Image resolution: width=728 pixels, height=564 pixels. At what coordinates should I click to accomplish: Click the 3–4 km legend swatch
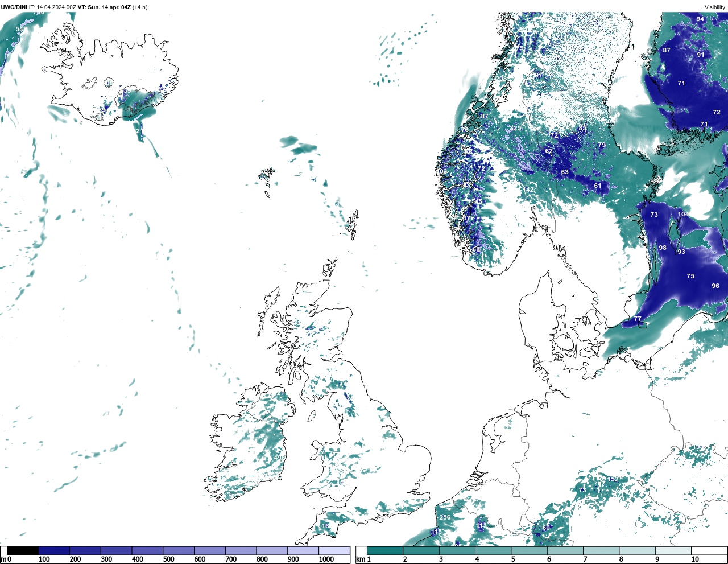(457, 550)
